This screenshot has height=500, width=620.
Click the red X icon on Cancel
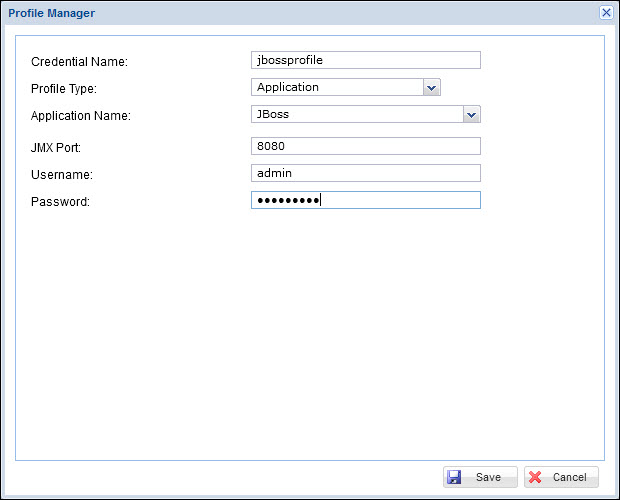(x=535, y=477)
